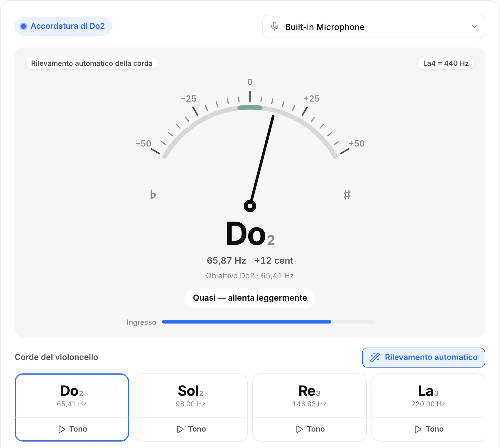Play the La3 reference tone
Image resolution: width=500 pixels, height=448 pixels.
click(x=428, y=429)
